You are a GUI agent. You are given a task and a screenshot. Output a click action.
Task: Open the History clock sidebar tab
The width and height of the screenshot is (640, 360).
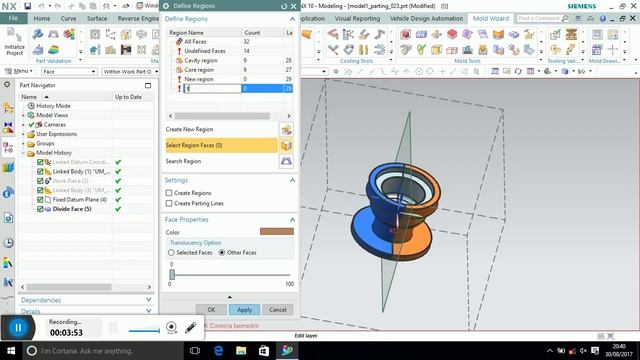[8, 243]
